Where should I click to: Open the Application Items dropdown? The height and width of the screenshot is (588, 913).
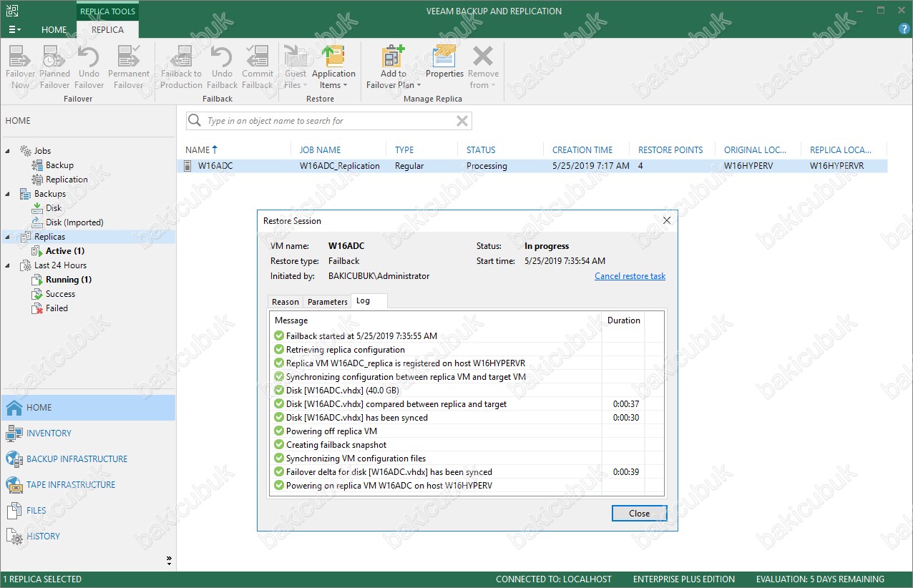coord(333,67)
